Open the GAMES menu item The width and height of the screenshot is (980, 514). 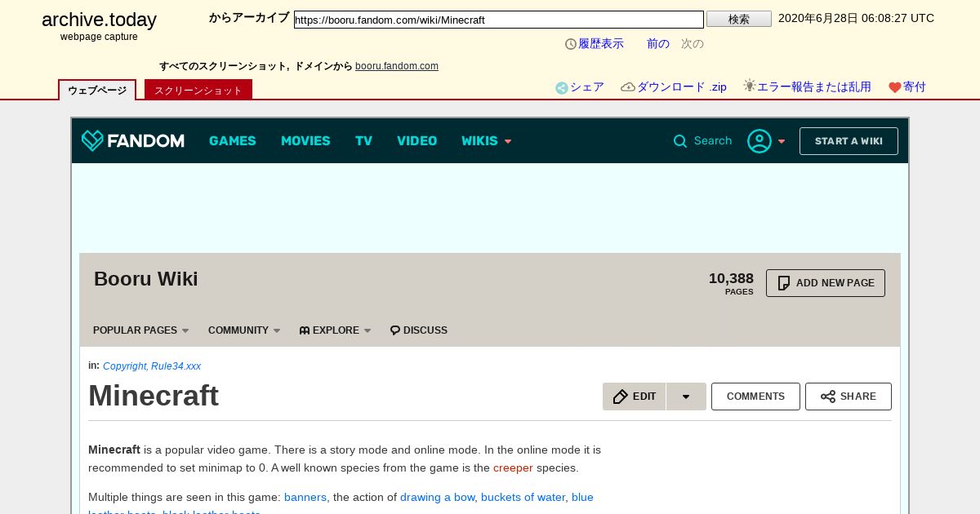[x=233, y=141]
